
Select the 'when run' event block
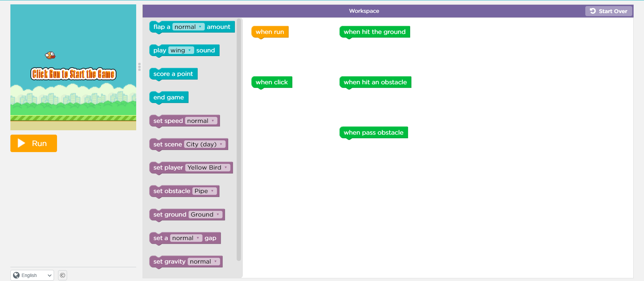click(x=270, y=32)
